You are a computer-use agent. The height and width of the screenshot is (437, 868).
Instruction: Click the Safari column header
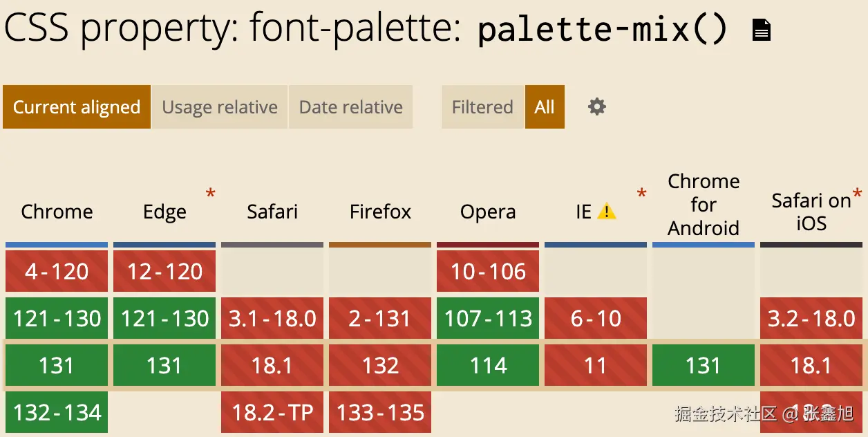tap(272, 212)
